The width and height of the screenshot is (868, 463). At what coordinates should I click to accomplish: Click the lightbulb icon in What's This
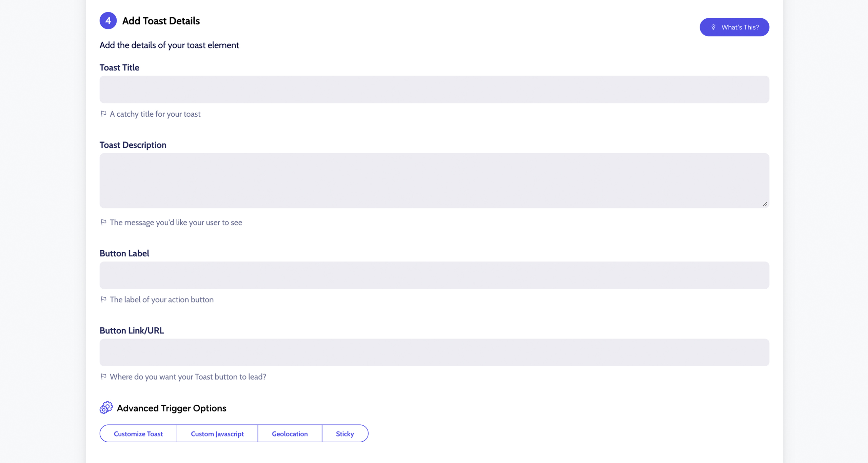[713, 27]
